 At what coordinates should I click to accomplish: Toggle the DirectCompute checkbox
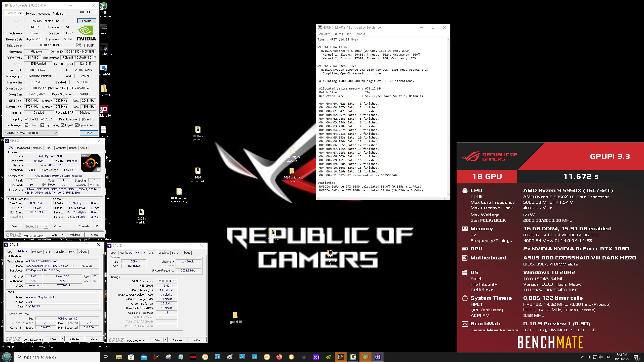[57, 119]
